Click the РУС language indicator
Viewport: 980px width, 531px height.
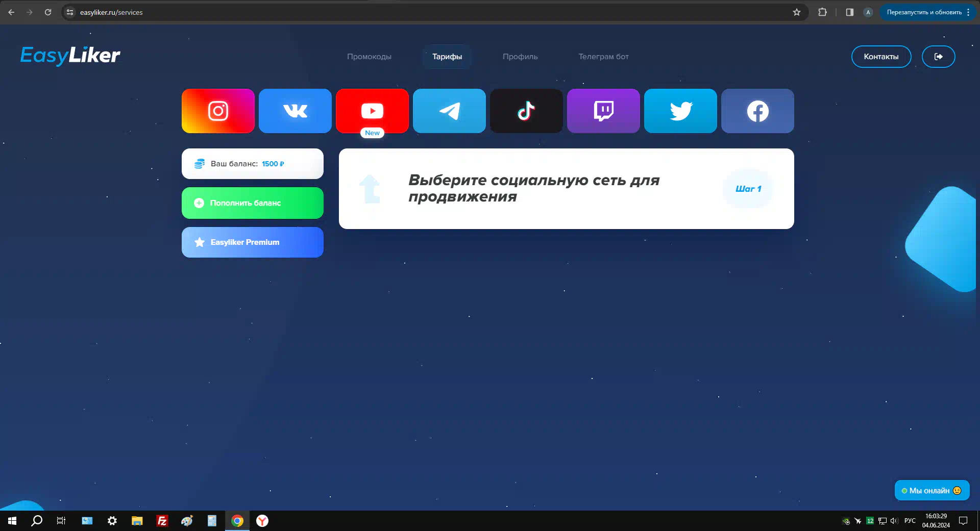click(x=910, y=521)
